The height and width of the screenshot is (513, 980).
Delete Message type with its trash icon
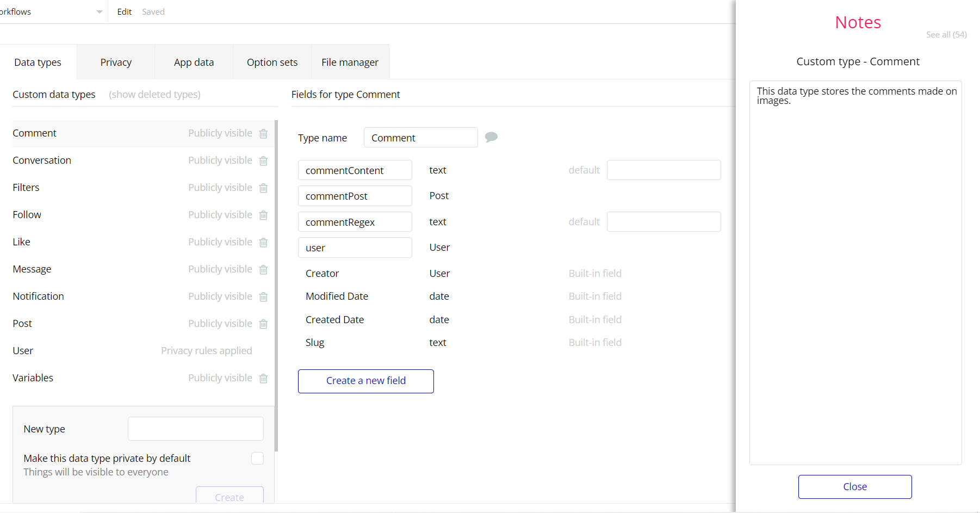coord(263,270)
